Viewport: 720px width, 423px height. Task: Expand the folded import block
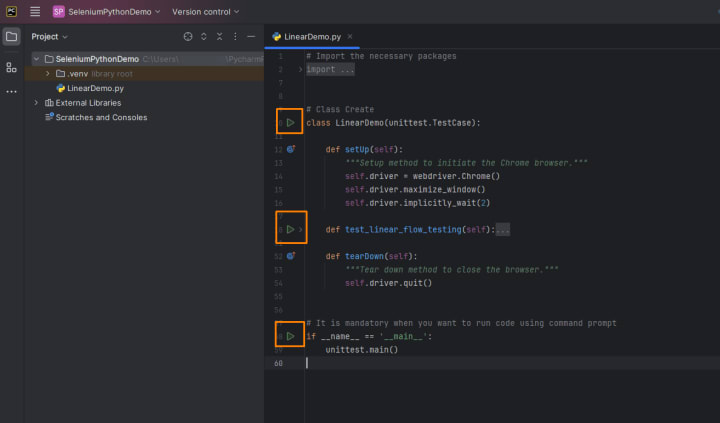300,69
